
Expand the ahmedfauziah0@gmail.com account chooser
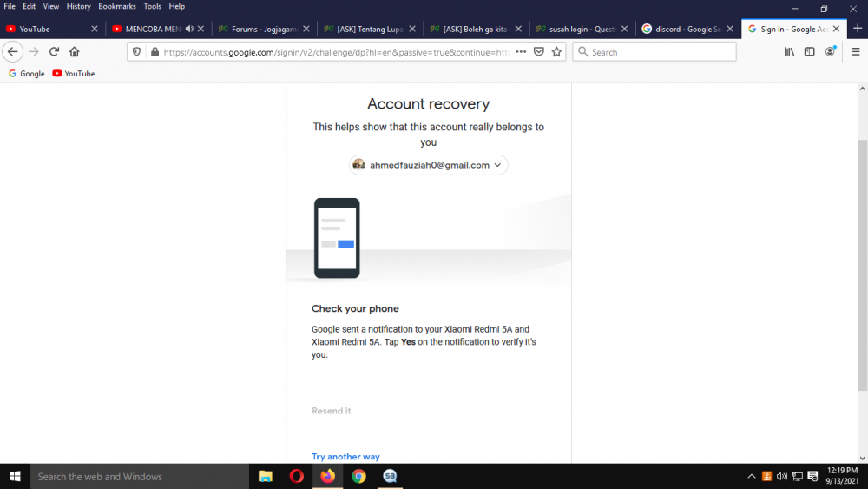point(428,165)
